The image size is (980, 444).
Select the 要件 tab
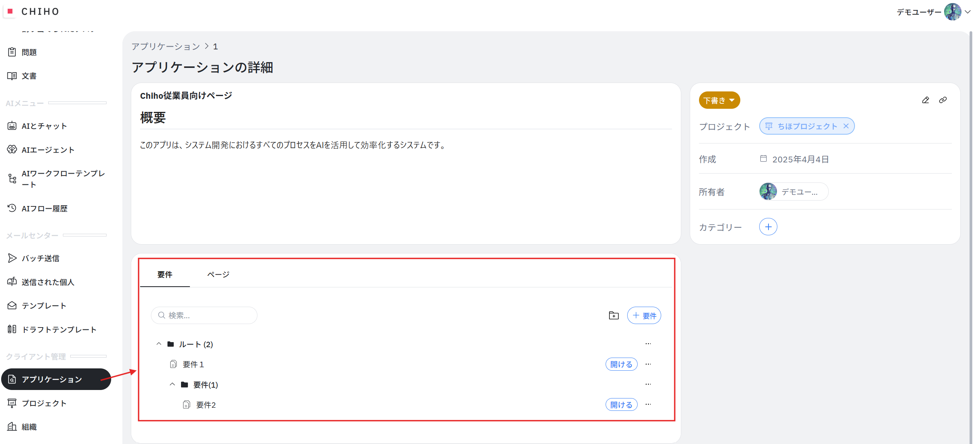tap(165, 274)
